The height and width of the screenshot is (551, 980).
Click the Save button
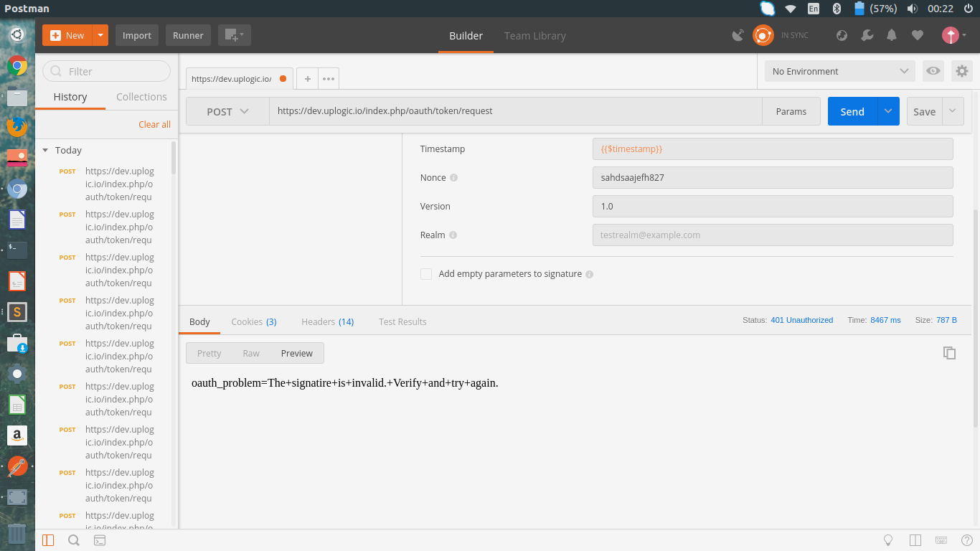pyautogui.click(x=924, y=111)
